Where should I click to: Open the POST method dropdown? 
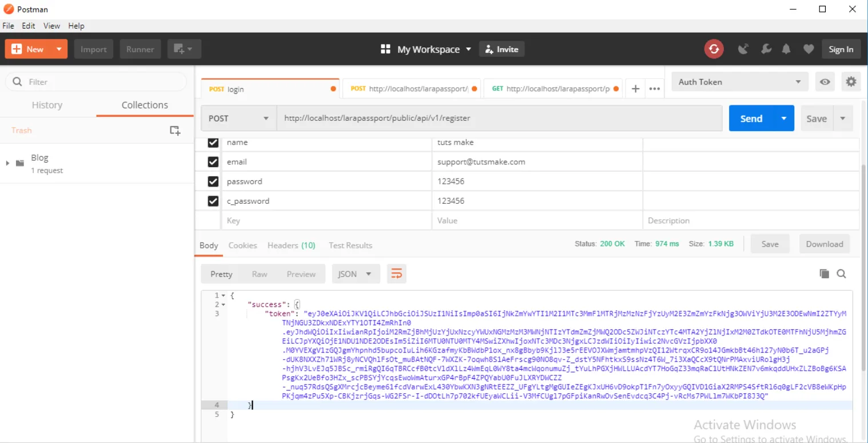(x=238, y=118)
